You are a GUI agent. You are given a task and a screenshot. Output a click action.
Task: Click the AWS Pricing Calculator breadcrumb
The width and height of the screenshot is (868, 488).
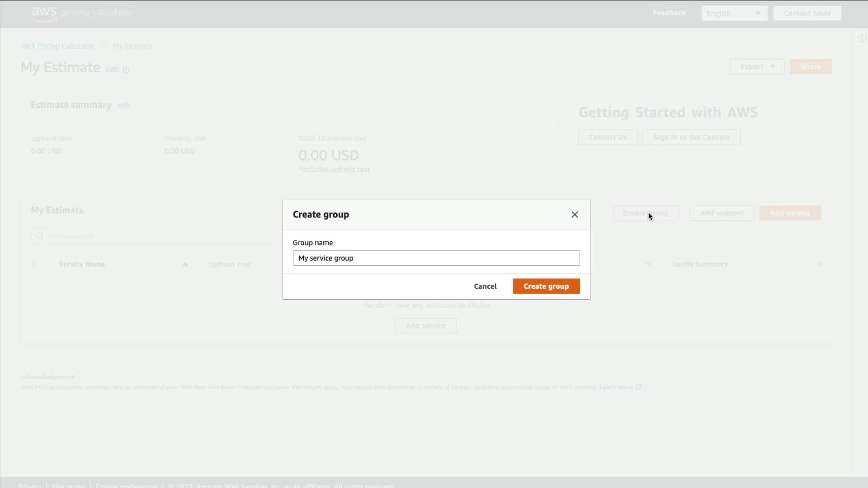[x=57, y=46]
